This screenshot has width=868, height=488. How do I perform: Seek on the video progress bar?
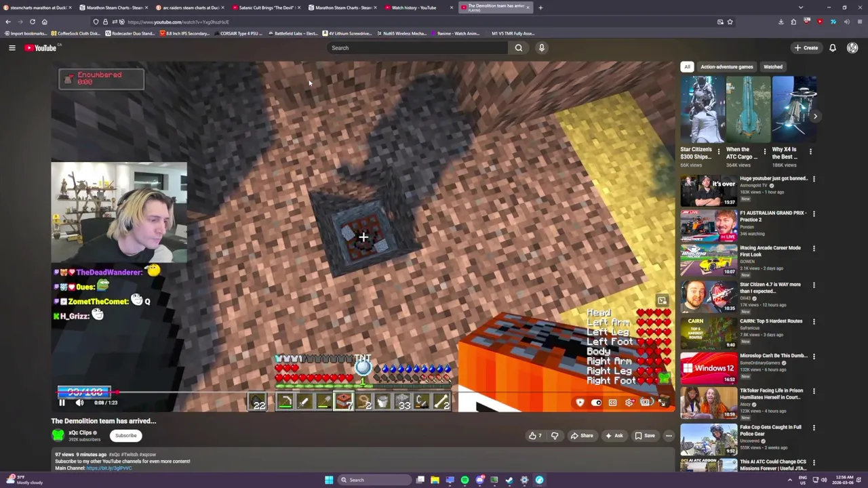point(363,392)
